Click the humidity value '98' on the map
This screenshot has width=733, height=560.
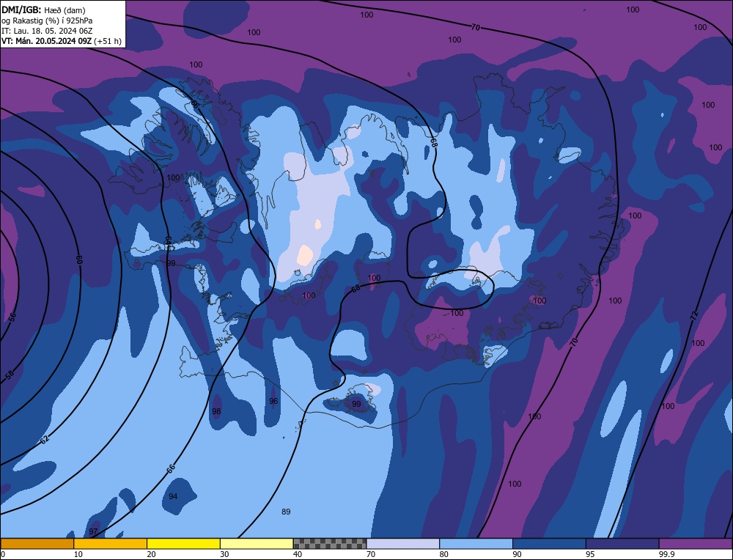[x=216, y=411]
